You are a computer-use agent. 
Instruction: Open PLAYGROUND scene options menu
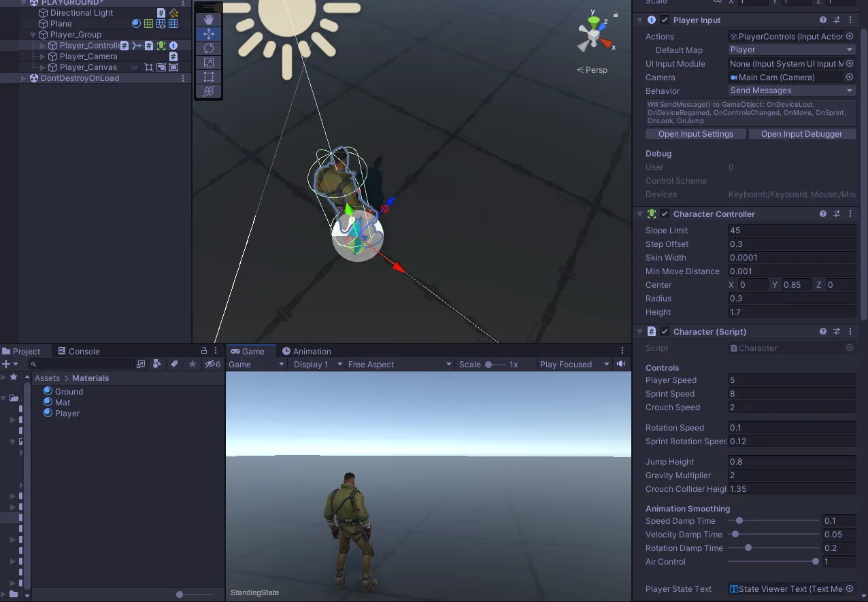pos(183,3)
